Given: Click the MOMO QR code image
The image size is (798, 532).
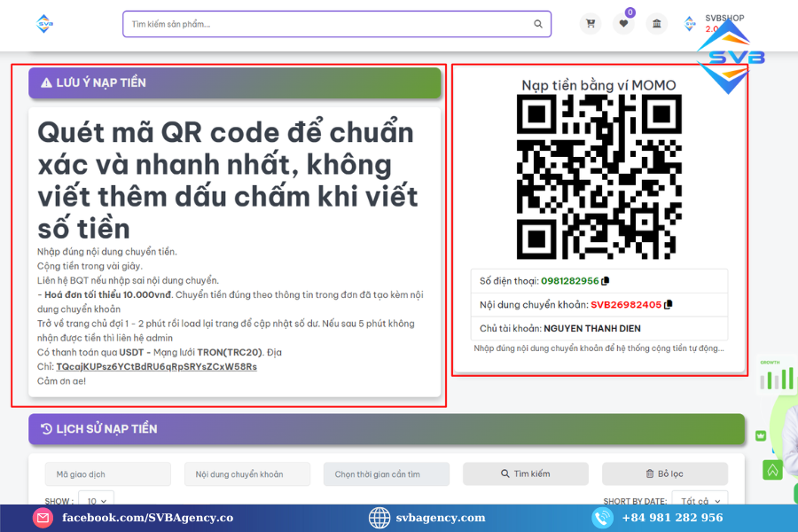Looking at the screenshot, I should pos(599,176).
